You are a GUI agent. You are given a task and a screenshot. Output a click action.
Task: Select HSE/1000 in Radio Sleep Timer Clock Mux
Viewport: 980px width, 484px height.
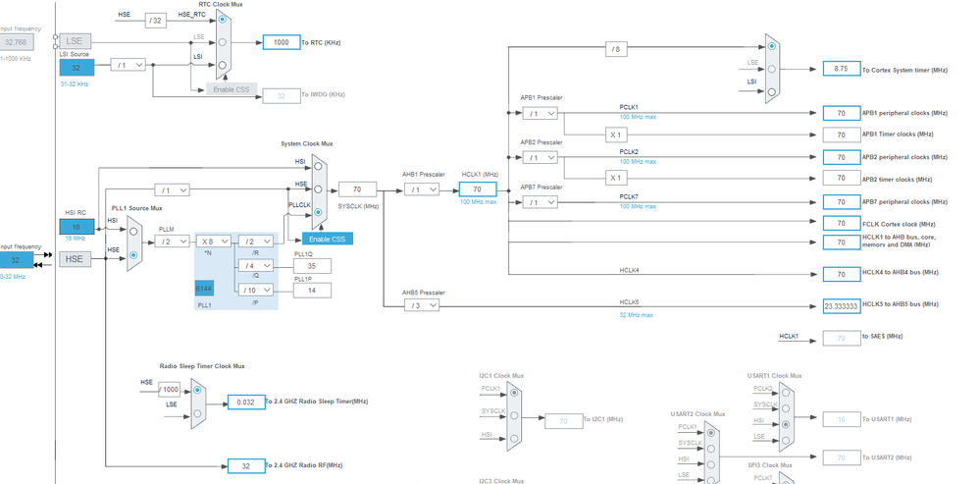tap(197, 390)
